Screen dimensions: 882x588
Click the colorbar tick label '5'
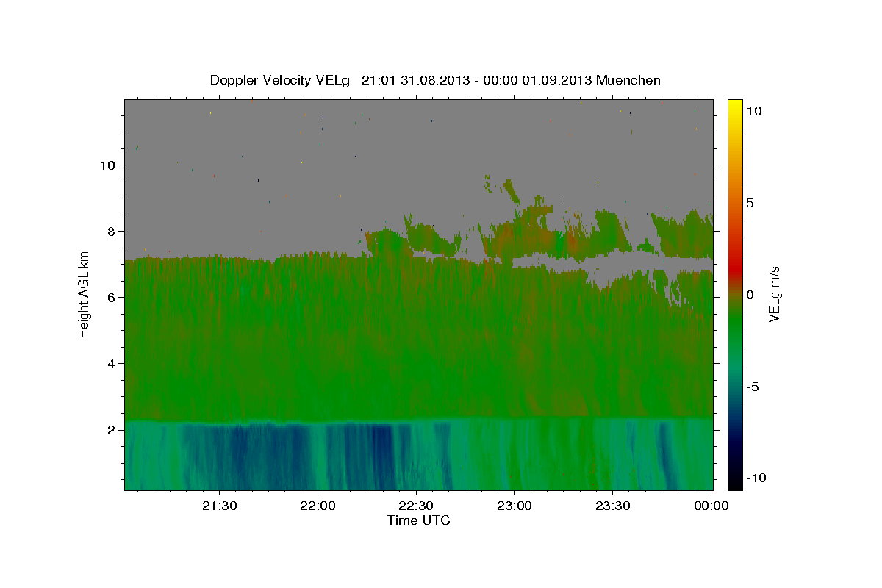750,203
